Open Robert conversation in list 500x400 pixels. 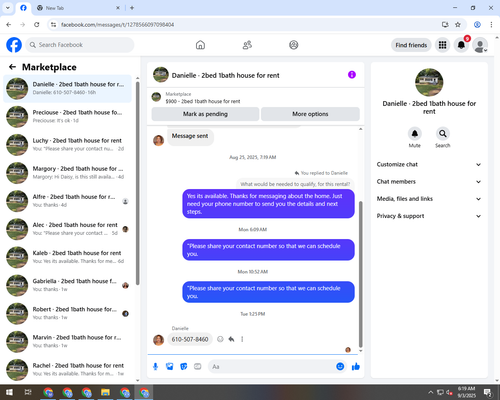pos(67,313)
